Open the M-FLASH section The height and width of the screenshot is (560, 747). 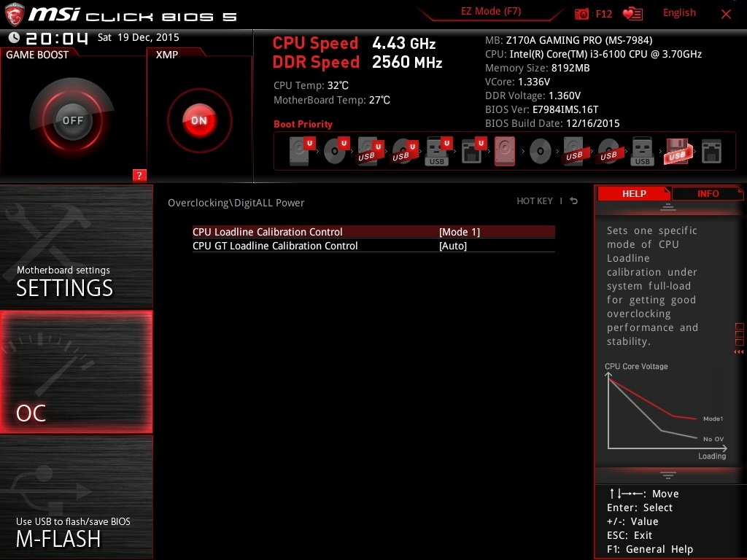76,497
